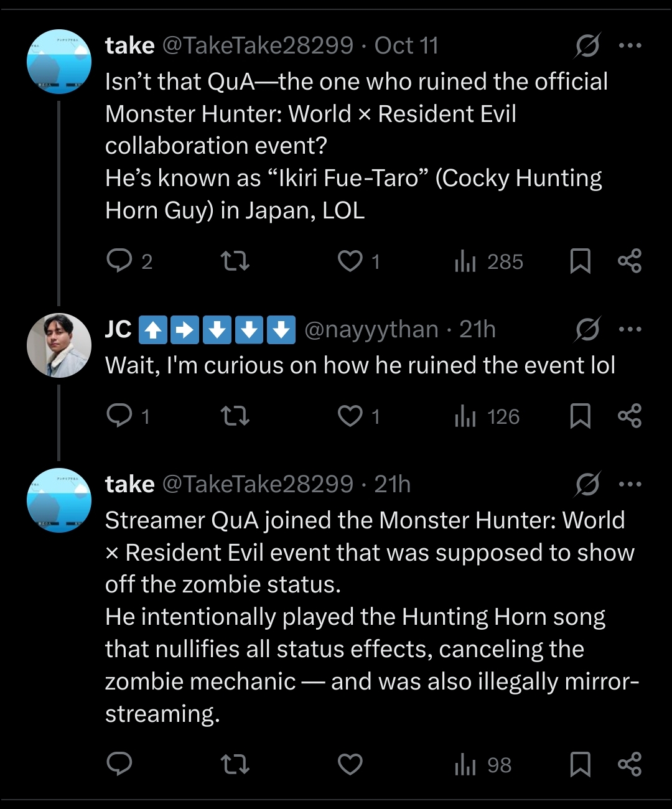Image resolution: width=672 pixels, height=809 pixels.
Task: Reply to JC's curious tweet
Action: 119,416
